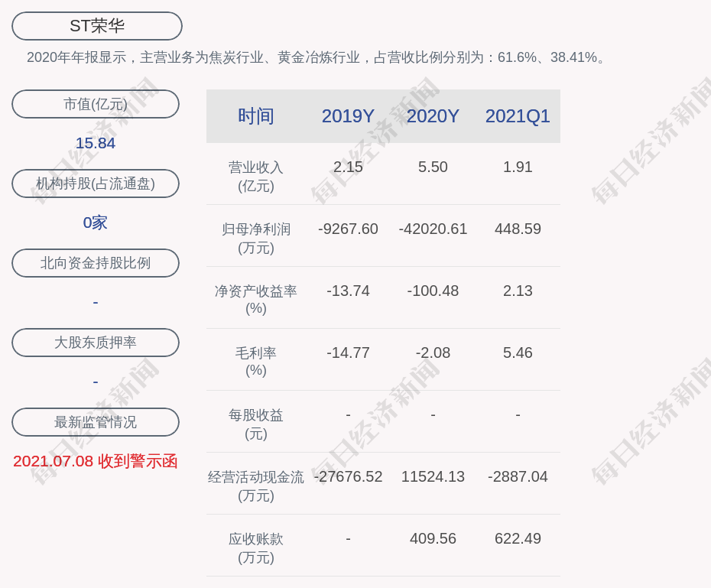Screen dimensions: 711x588
Task: Click revenue value 1.91
Action: point(518,167)
